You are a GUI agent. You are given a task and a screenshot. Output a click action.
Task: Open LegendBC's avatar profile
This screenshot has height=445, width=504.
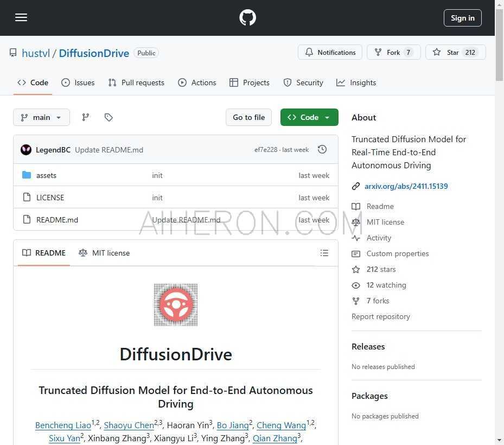coord(26,150)
